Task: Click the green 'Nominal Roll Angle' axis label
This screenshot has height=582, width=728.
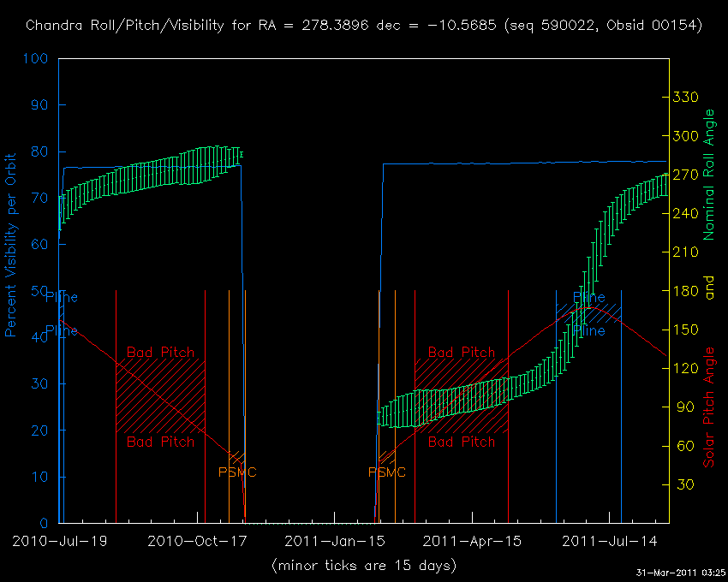Action: [x=708, y=175]
